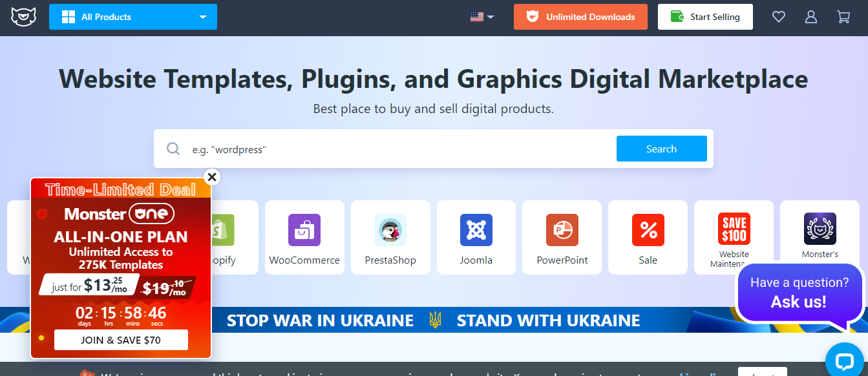The image size is (868, 376).
Task: Close the Time-Limited Deal popup
Action: click(211, 176)
